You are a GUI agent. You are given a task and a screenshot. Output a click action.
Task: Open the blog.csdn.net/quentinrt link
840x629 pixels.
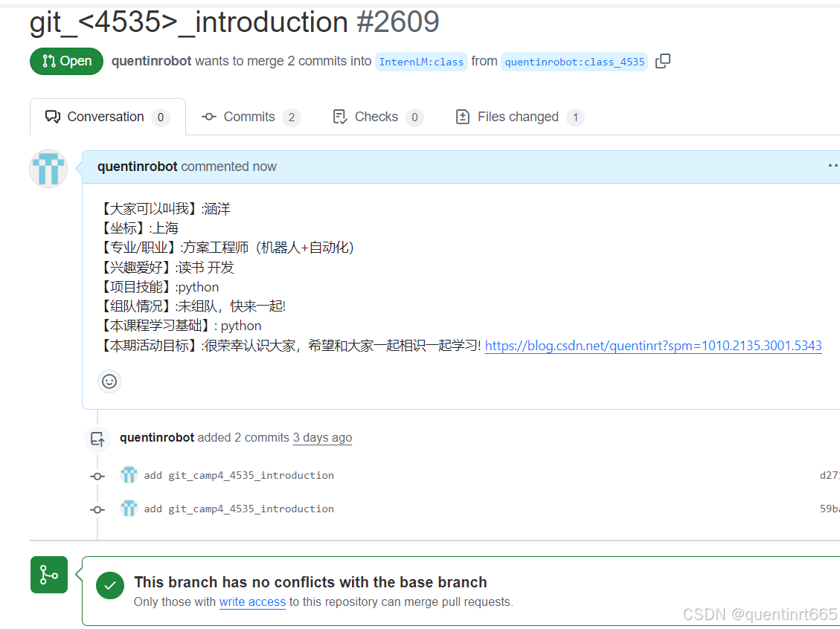[653, 346]
